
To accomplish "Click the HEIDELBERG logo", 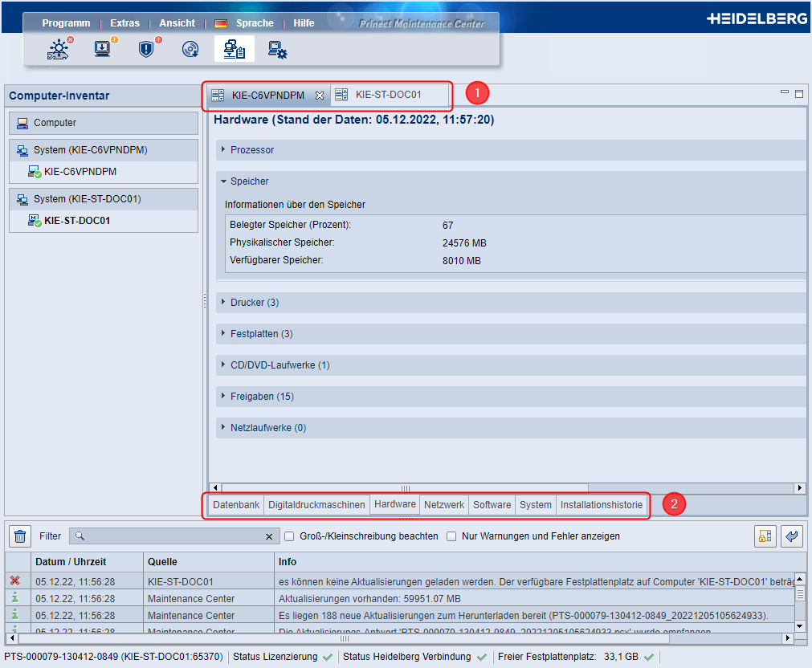I will tap(757, 18).
